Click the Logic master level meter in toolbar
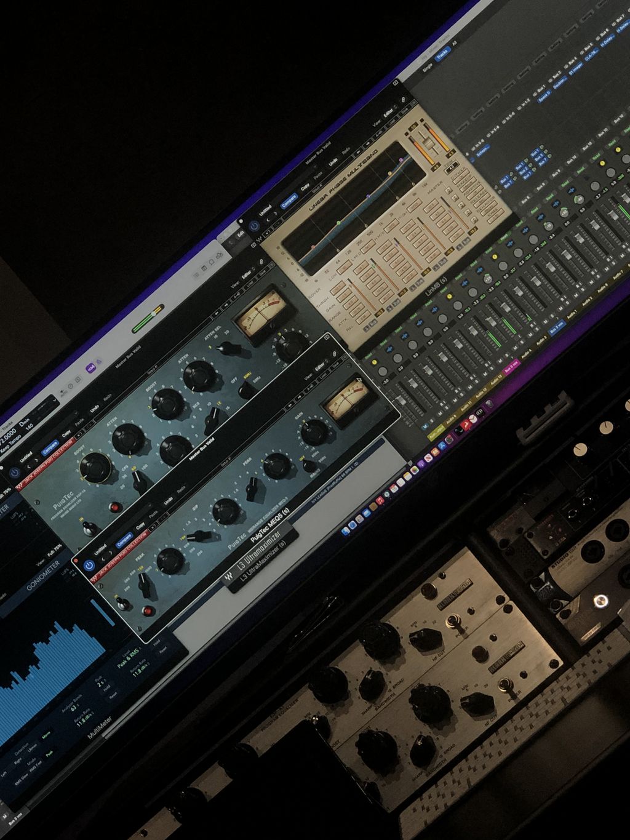630x840 pixels. (x=149, y=319)
